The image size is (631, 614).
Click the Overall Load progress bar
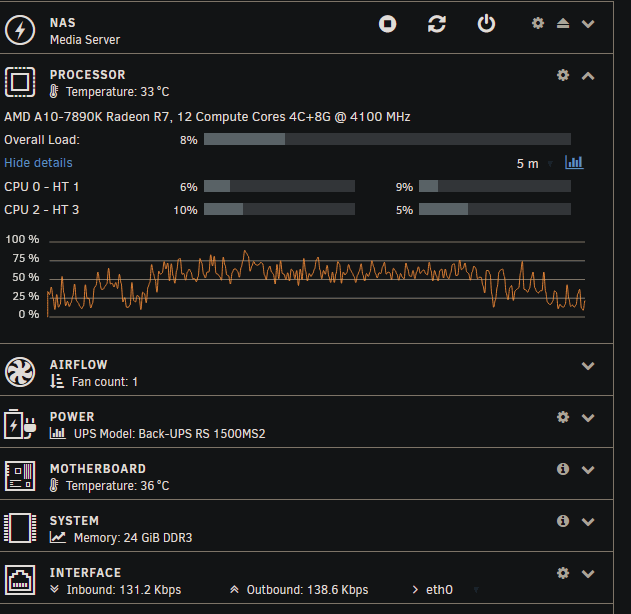tap(387, 139)
